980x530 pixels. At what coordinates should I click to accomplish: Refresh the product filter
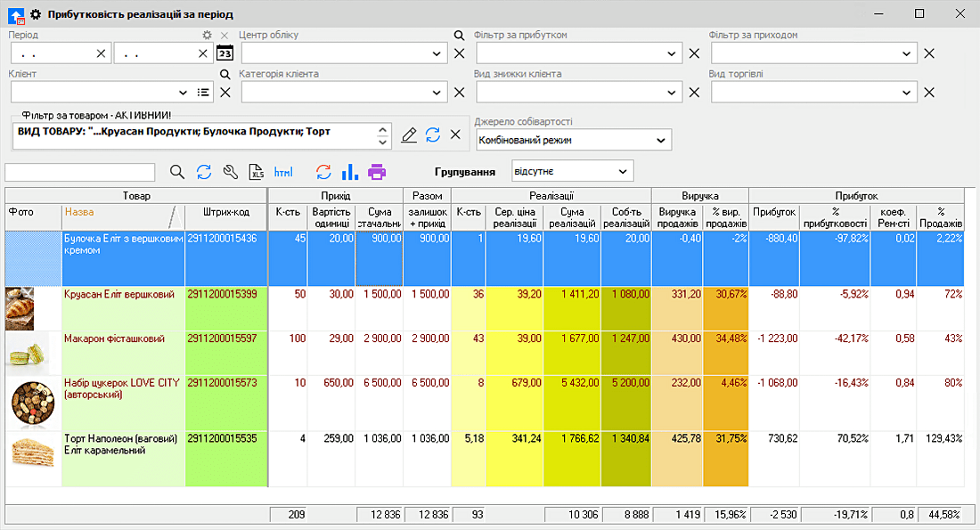point(433,135)
